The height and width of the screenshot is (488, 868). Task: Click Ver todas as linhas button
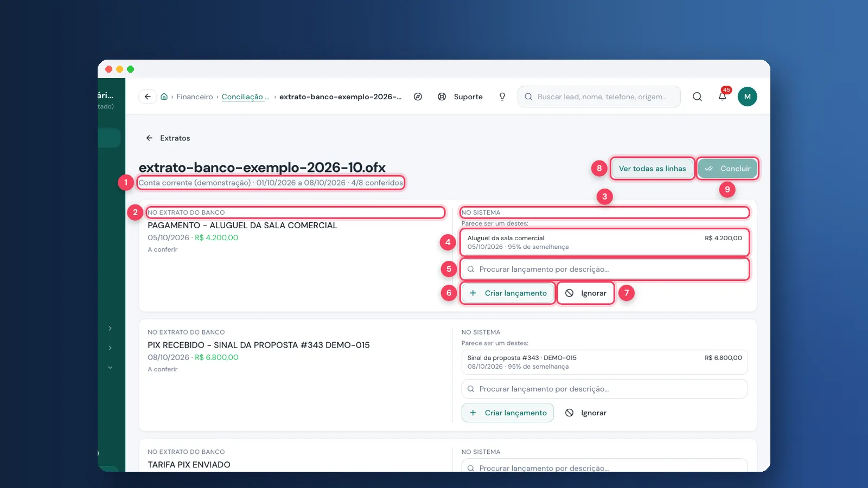point(652,169)
